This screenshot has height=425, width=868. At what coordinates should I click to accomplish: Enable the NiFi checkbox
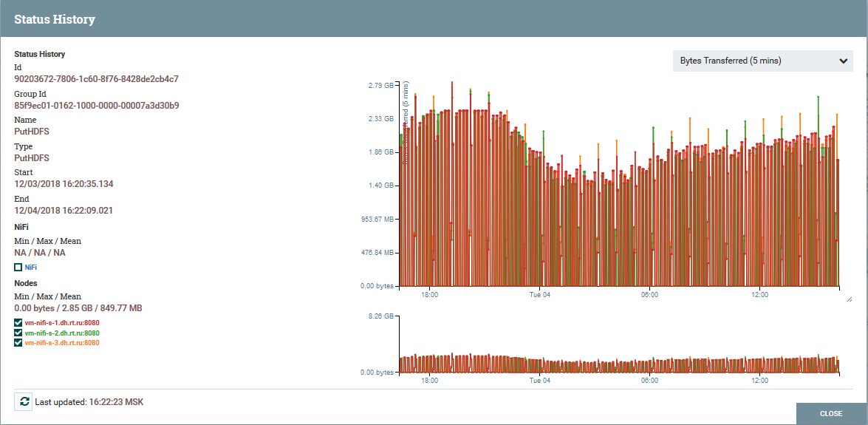click(18, 267)
